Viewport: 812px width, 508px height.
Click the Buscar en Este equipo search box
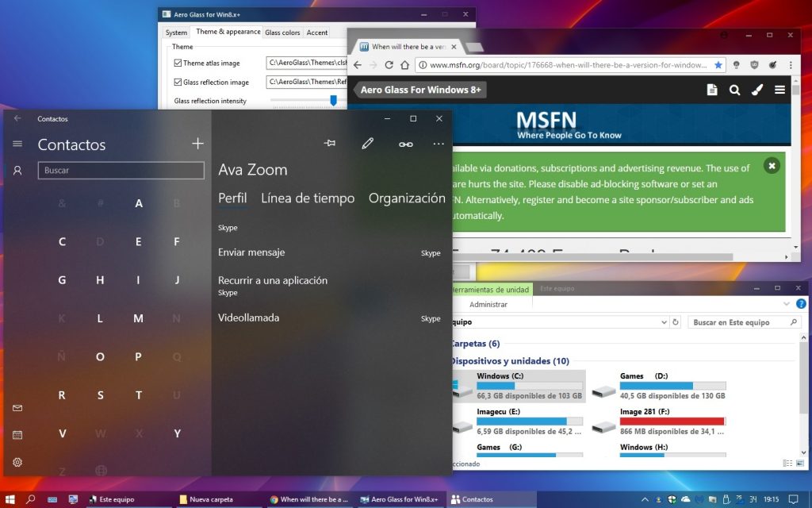(x=744, y=322)
